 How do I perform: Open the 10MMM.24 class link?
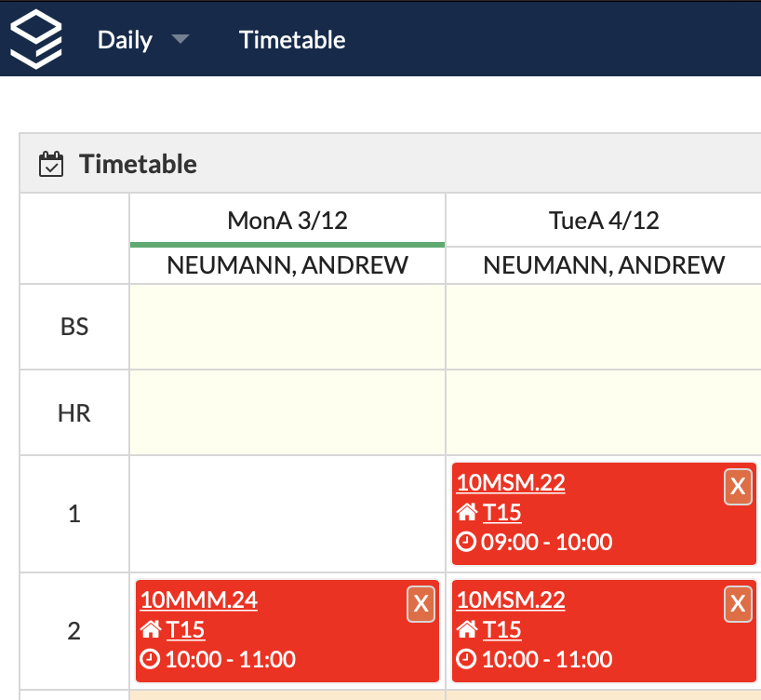point(199,600)
